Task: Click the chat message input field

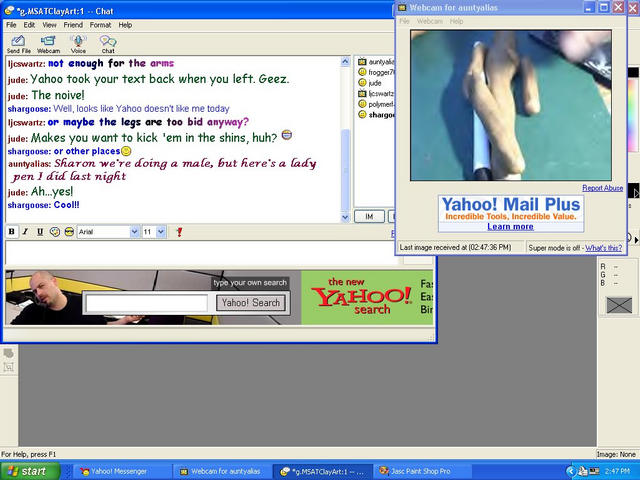Action: [x=201, y=253]
